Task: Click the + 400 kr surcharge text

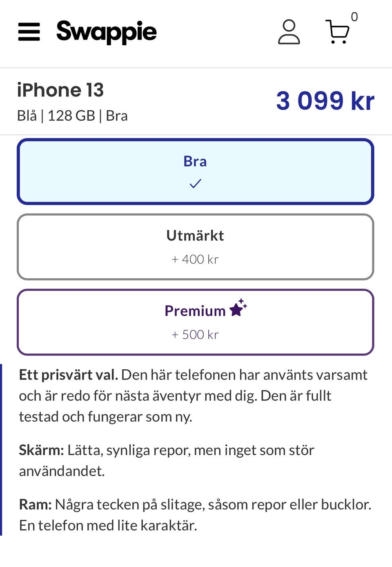Action: [x=195, y=259]
